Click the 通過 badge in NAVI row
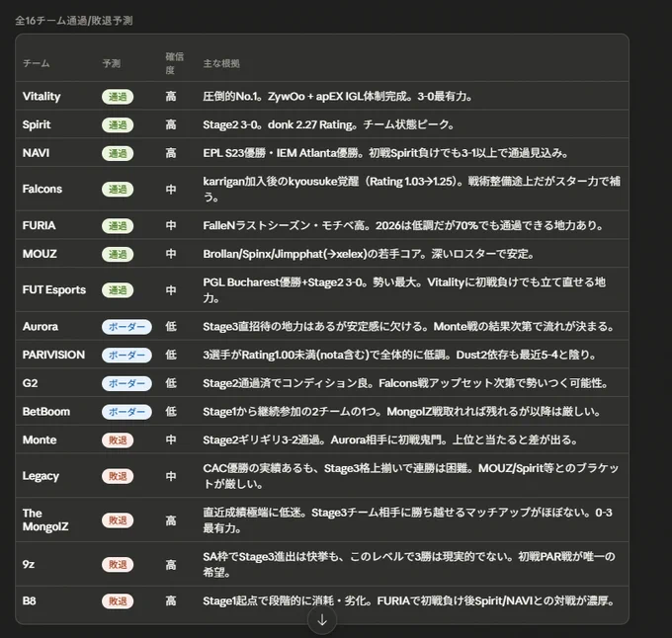 [118, 153]
